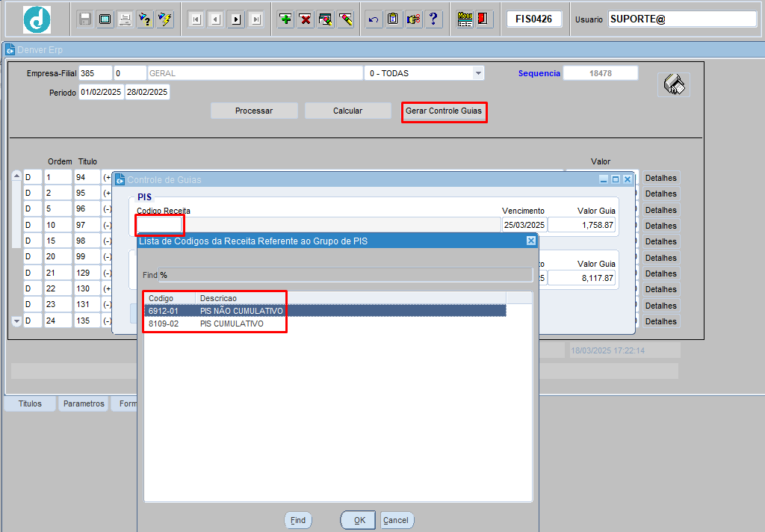The height and width of the screenshot is (532, 765).
Task: Click the green plus insert record icon
Action: (x=285, y=19)
